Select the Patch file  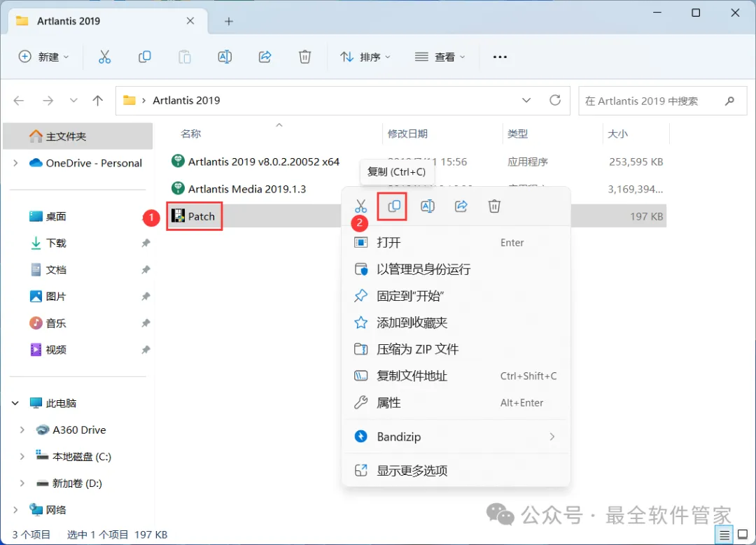coord(195,216)
